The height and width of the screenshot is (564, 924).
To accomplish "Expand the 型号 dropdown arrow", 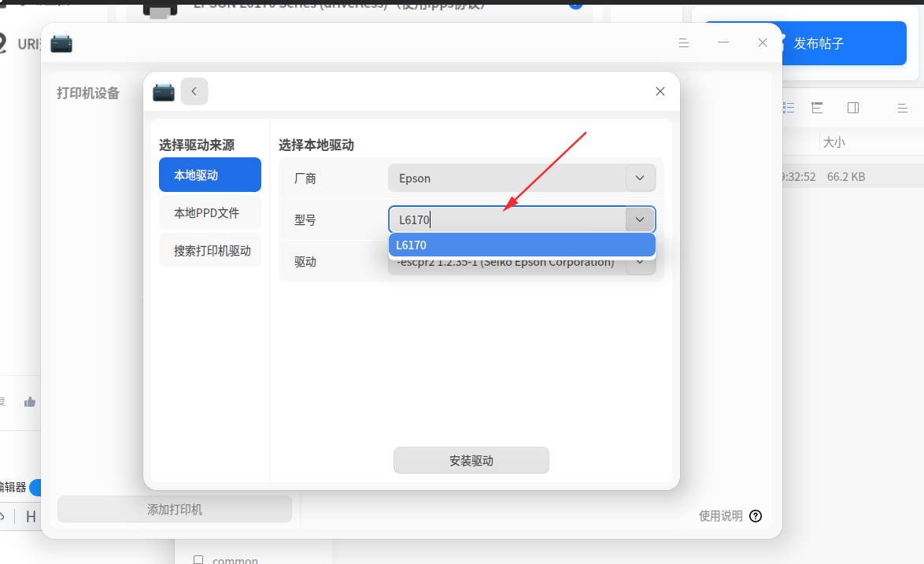I will [640, 219].
